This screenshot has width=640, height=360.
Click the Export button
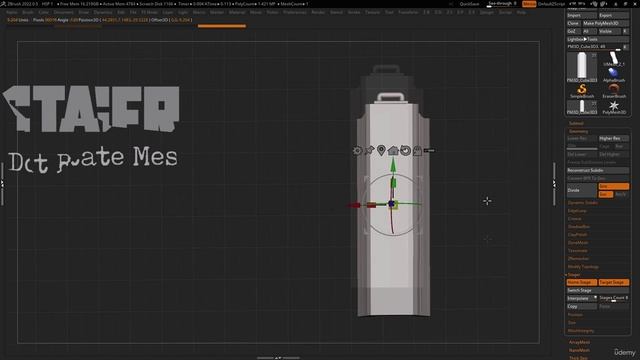click(x=613, y=16)
